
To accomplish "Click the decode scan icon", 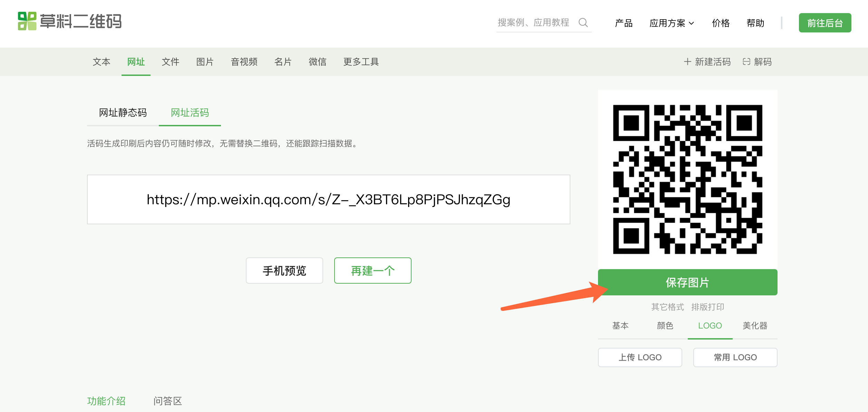I will 746,62.
